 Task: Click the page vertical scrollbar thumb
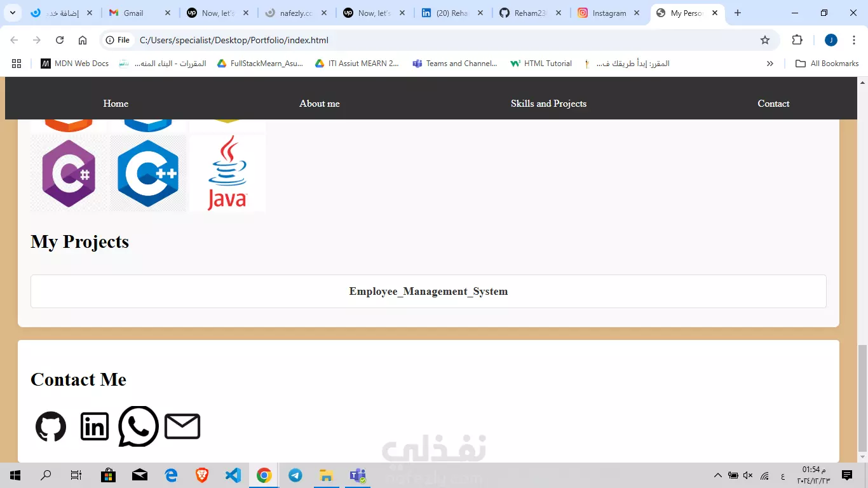862,397
